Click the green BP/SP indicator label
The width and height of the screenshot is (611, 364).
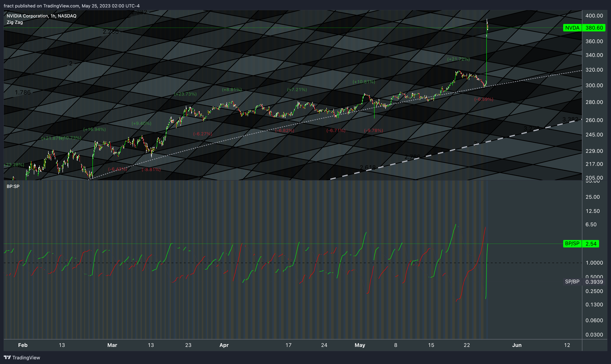click(572, 244)
